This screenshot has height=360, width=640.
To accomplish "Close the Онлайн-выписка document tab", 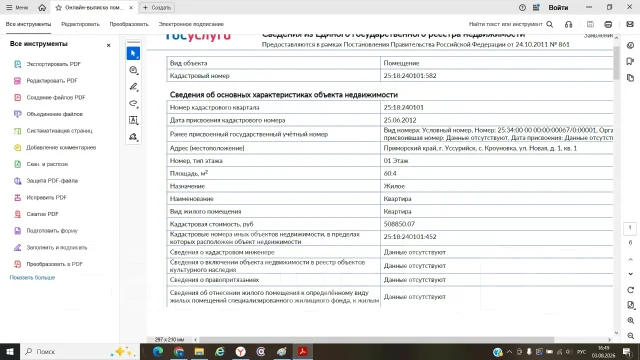I will pyautogui.click(x=131, y=8).
